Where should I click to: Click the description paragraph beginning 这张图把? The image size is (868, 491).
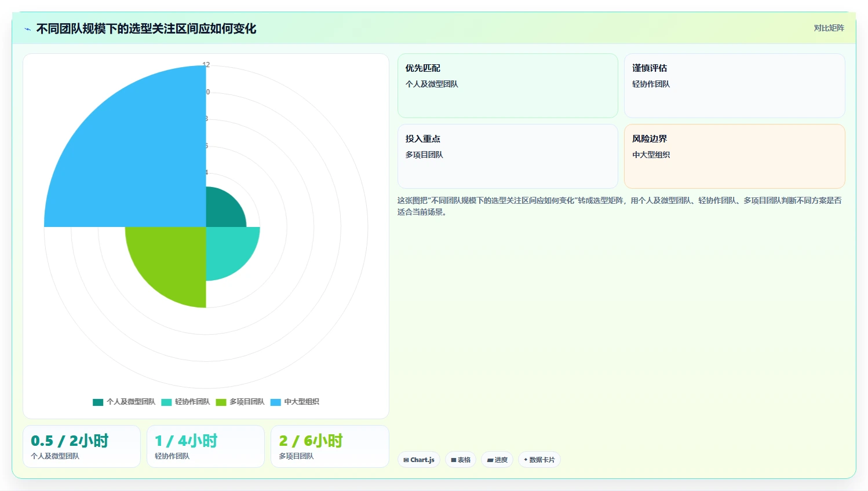[x=619, y=206]
